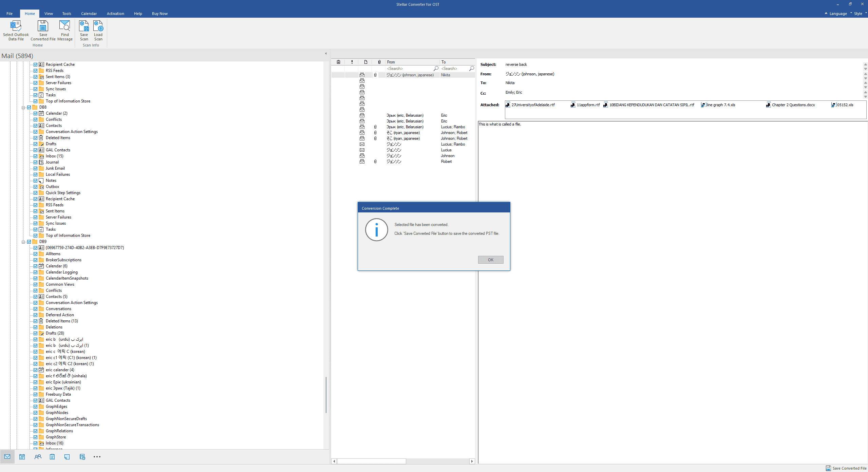Viewport: 868px width, 472px height.
Task: Sort by the attachment (paperclip) column header
Action: [x=379, y=62]
